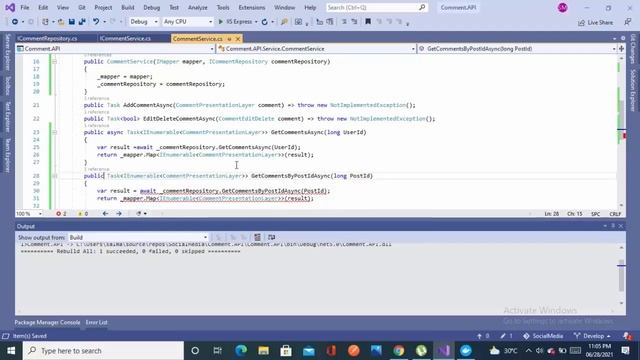
Task: Click the Undo arrow icon
Action: pos(96,22)
